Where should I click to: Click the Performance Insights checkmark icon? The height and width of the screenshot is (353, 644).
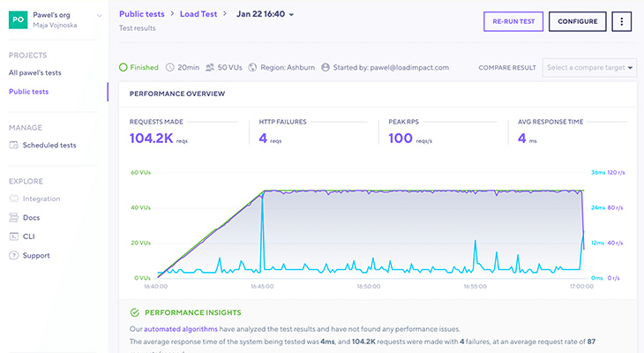134,312
